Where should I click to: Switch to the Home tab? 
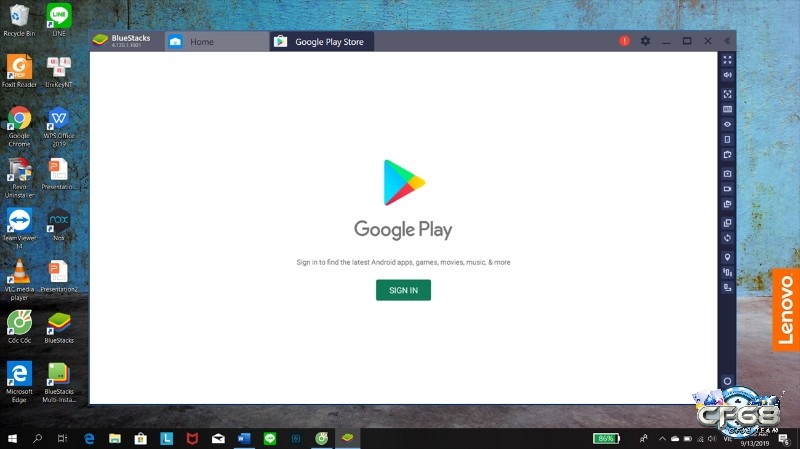point(217,42)
